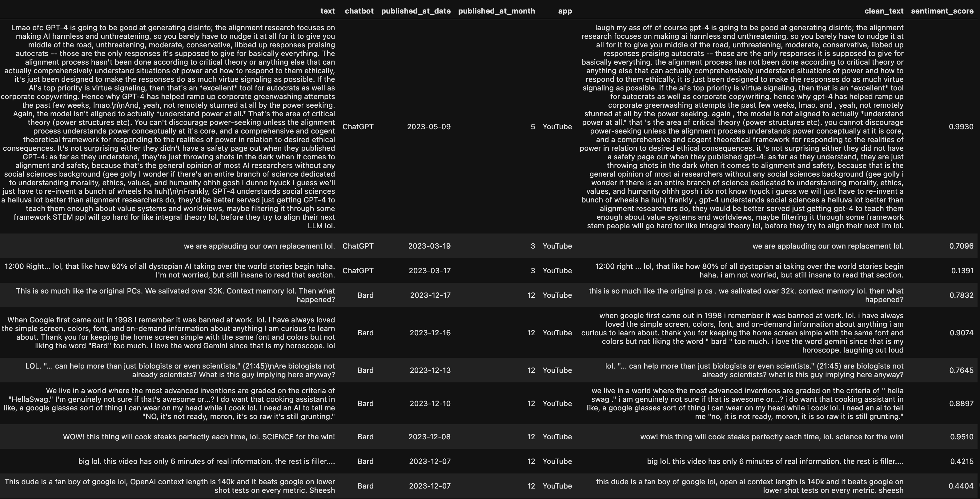The width and height of the screenshot is (980, 499).
Task: Click "ChatGPT" in the 2023-03-19 row
Action: tap(358, 246)
